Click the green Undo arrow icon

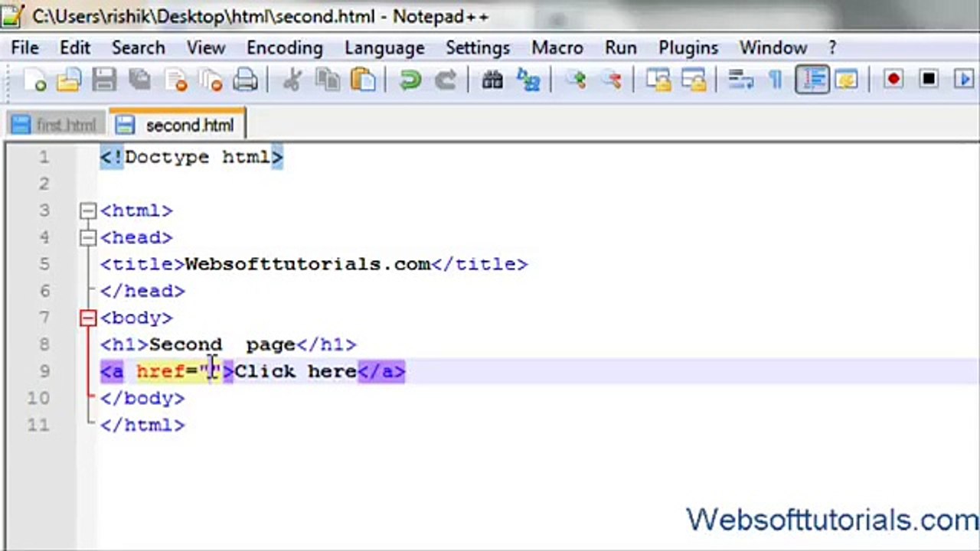pos(410,80)
